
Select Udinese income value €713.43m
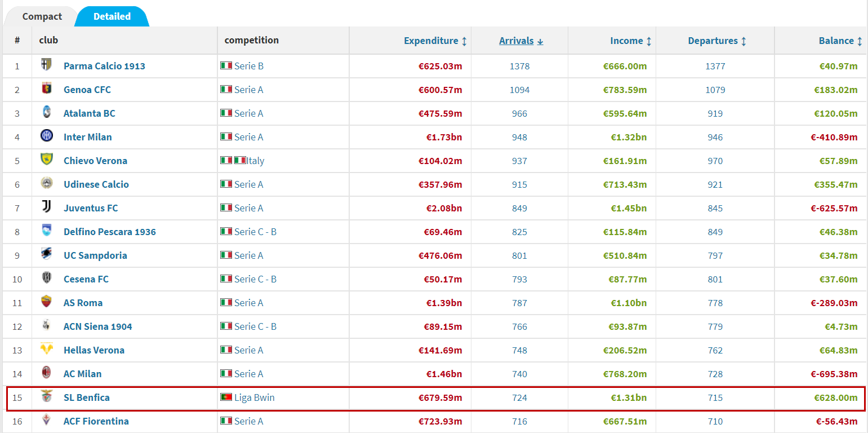[625, 184]
